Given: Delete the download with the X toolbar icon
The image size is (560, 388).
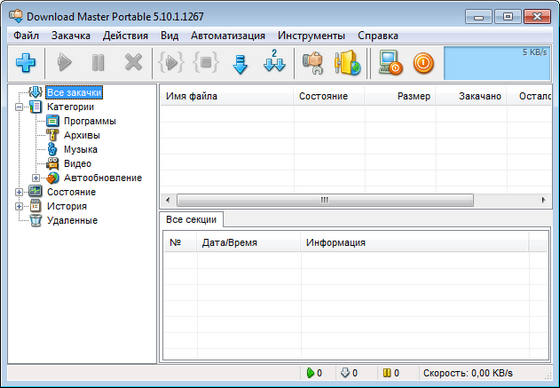Looking at the screenshot, I should [133, 63].
